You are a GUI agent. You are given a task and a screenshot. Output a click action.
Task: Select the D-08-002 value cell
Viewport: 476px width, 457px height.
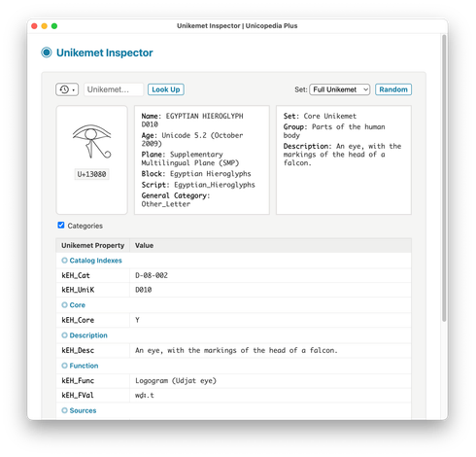[x=271, y=275]
